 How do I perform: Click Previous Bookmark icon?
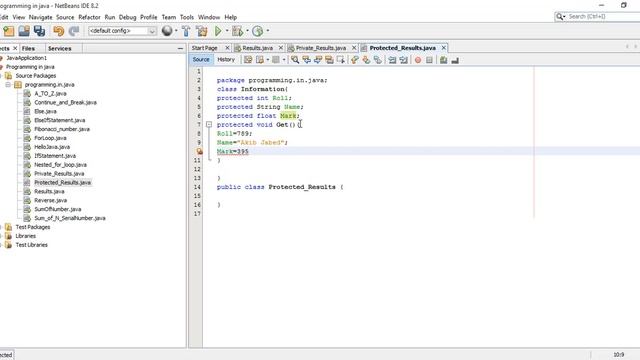[x=354, y=60]
